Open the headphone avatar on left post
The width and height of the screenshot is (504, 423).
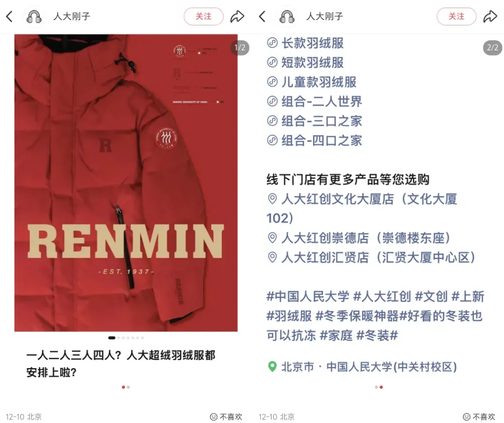[34, 17]
